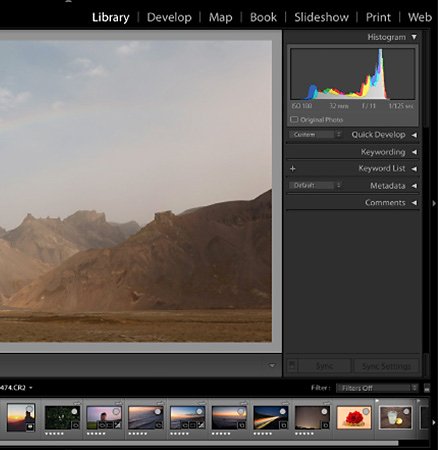The width and height of the screenshot is (438, 450).
Task: Click the quick collection circle on rose thumbnail
Action: tap(366, 411)
